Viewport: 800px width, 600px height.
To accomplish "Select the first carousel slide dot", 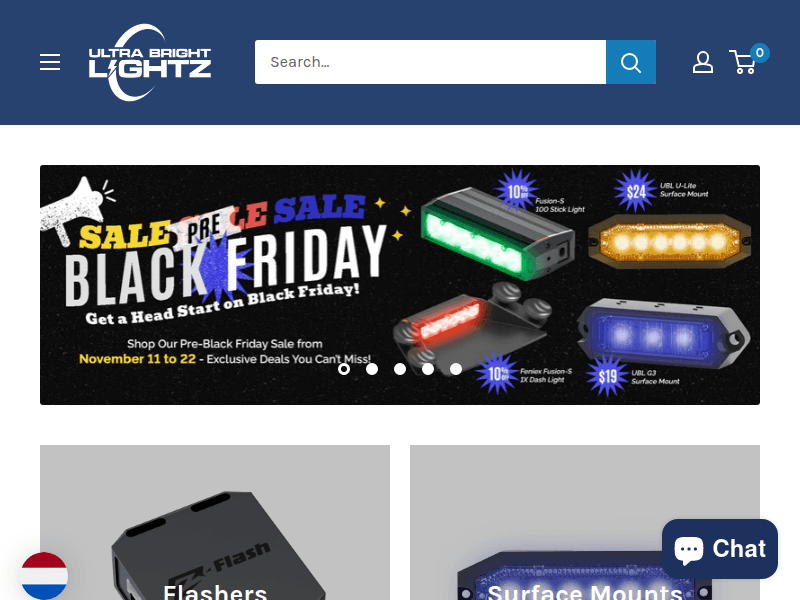I will (x=344, y=369).
